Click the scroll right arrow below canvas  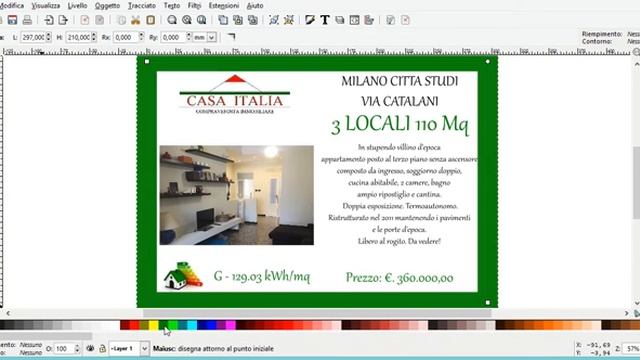coord(627,313)
